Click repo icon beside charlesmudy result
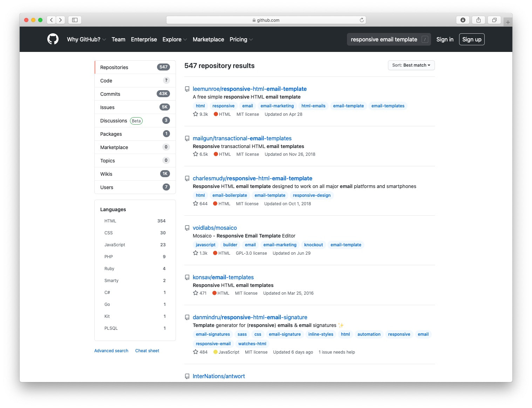Viewport: 532px width, 408px height. pos(187,179)
